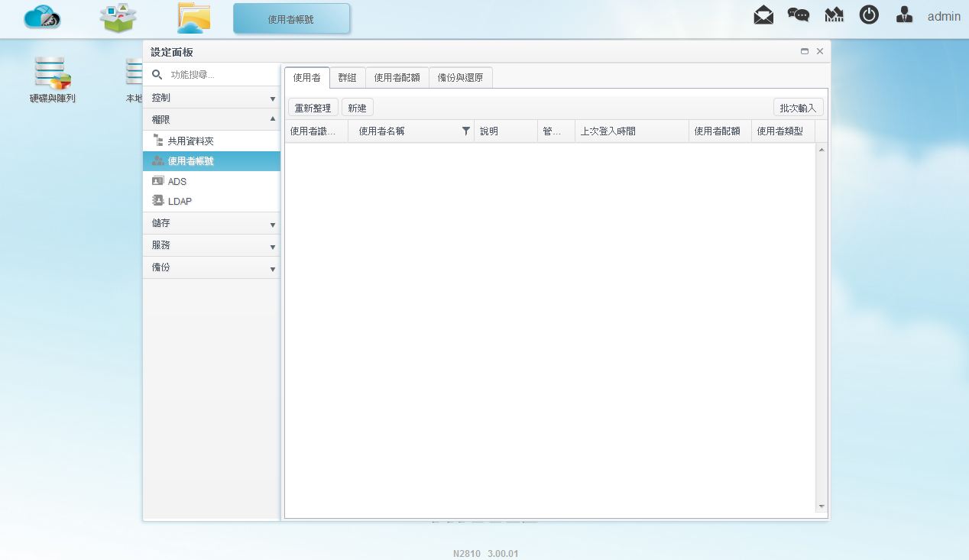The height and width of the screenshot is (560, 969).
Task: Click the 新建 button to add user
Action: point(358,108)
